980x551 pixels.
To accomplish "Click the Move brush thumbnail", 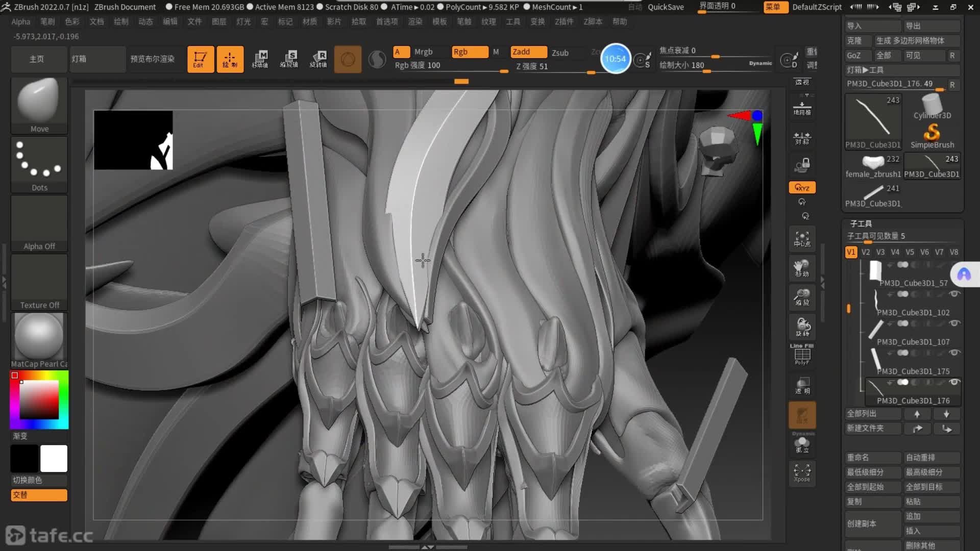I will click(x=39, y=105).
